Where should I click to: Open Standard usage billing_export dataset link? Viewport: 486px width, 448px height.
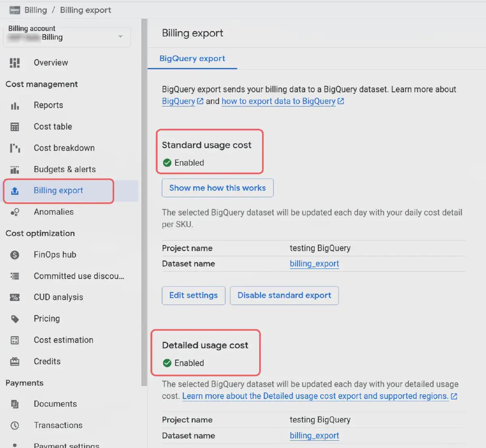(314, 264)
